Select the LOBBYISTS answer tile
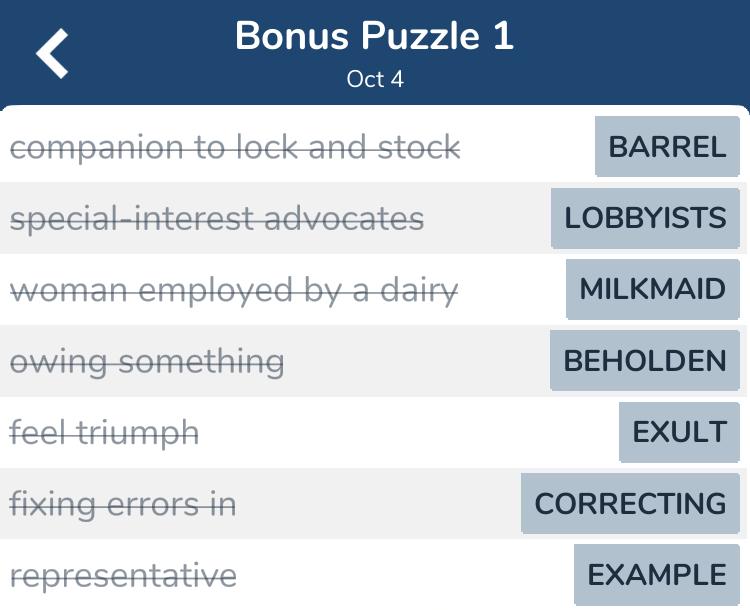 tap(645, 218)
